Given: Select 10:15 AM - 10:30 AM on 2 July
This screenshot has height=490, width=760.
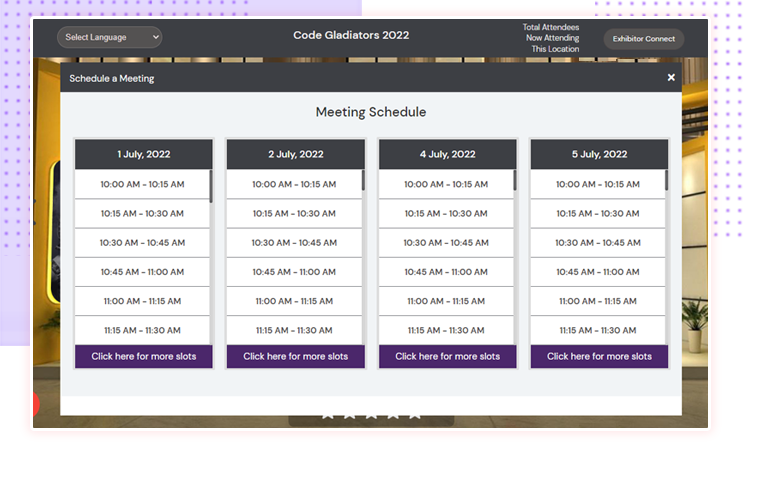Looking at the screenshot, I should [x=294, y=213].
